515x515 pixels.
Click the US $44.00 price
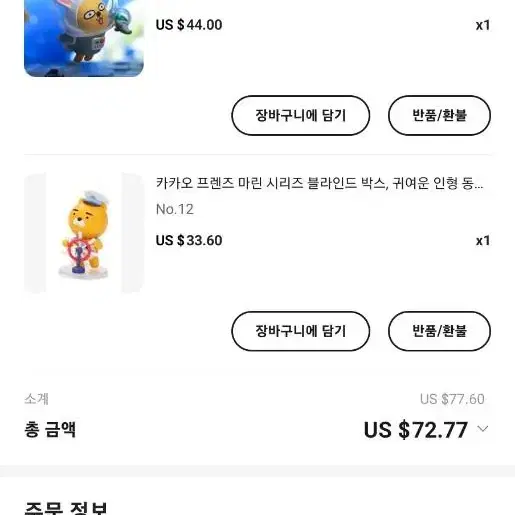click(189, 25)
